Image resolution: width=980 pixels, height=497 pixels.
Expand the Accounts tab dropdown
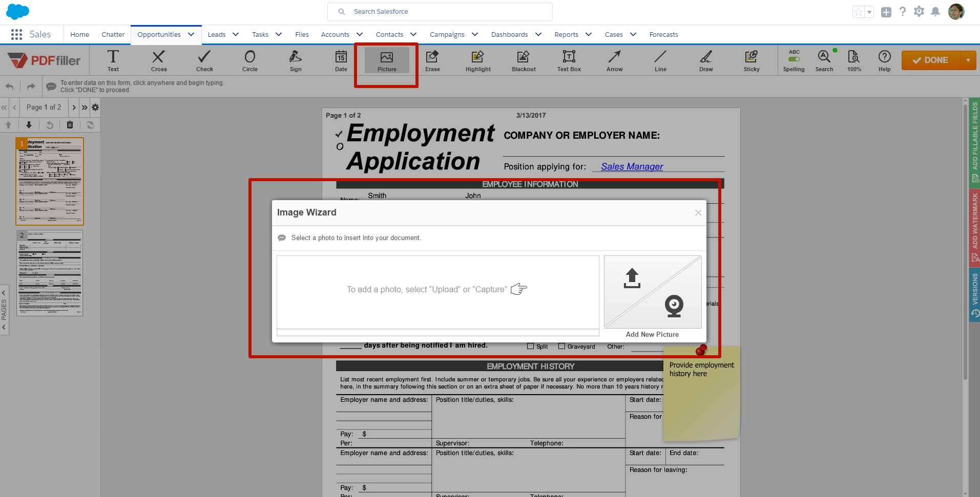click(x=360, y=34)
